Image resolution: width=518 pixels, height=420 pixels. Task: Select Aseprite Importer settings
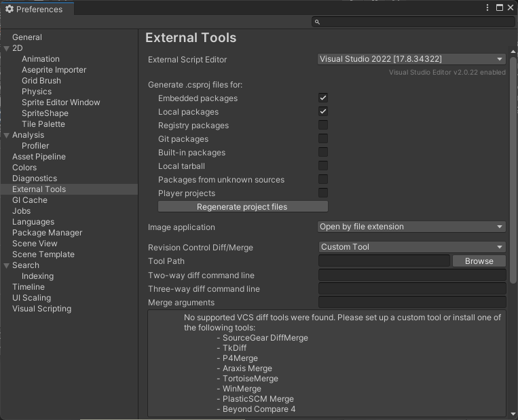tap(54, 70)
